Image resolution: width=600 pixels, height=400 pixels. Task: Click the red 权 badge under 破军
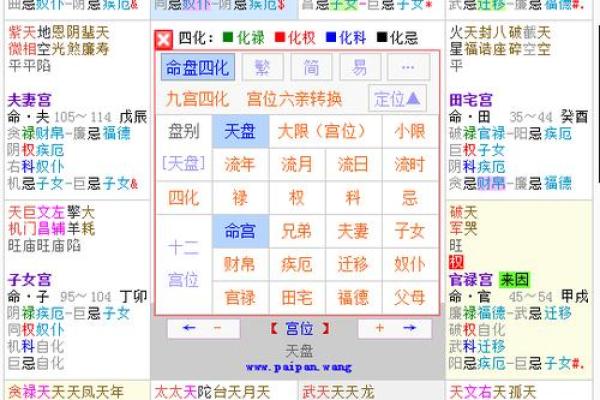point(456,262)
